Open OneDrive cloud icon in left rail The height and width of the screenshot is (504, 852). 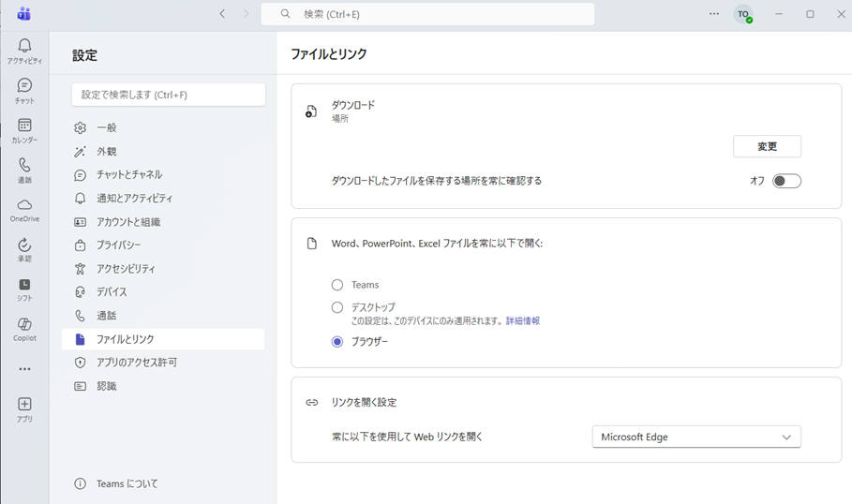[x=24, y=210]
